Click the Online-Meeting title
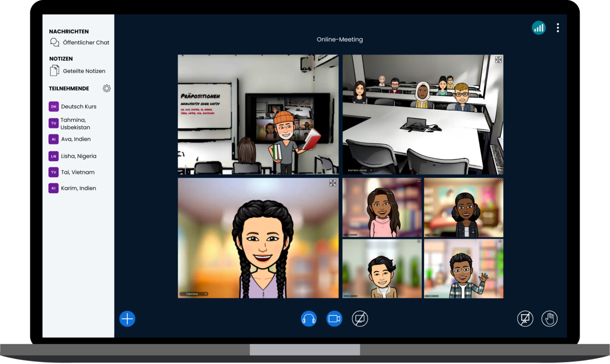Viewport: 610px width, 364px height. click(340, 40)
